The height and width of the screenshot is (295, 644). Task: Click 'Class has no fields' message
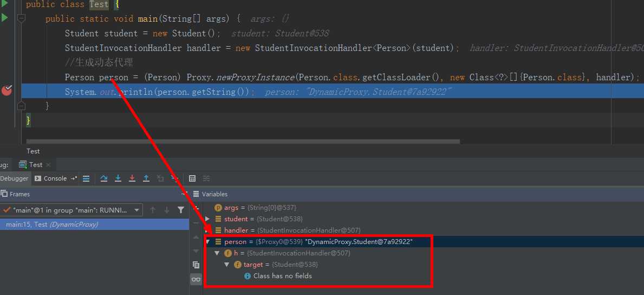pyautogui.click(x=283, y=276)
